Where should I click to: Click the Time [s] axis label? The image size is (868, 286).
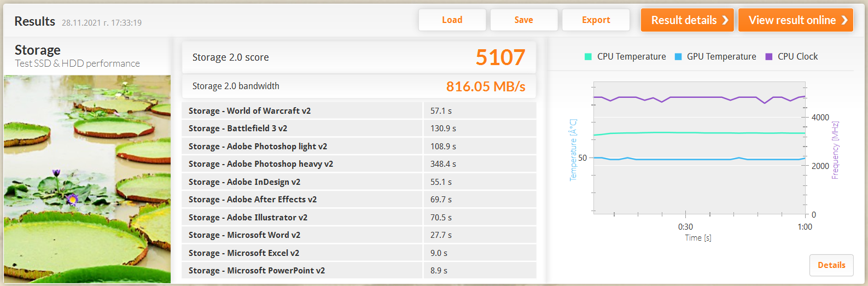698,238
